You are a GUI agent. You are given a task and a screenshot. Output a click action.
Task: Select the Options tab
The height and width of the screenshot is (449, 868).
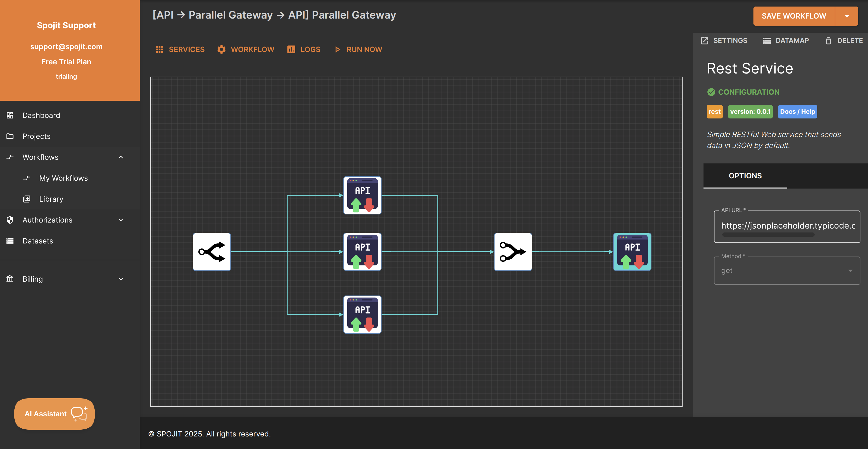click(x=745, y=176)
